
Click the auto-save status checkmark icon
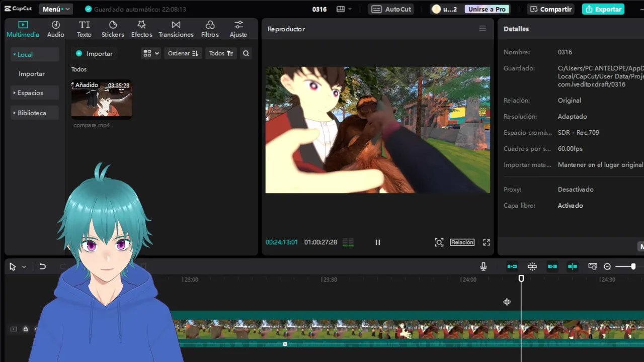[89, 9]
